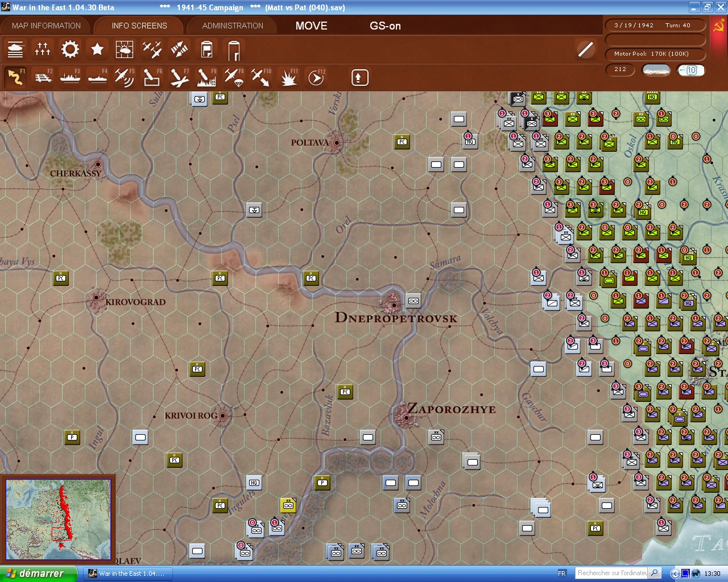Click the minimap overview thumbnail
728x582 pixels.
[x=58, y=519]
